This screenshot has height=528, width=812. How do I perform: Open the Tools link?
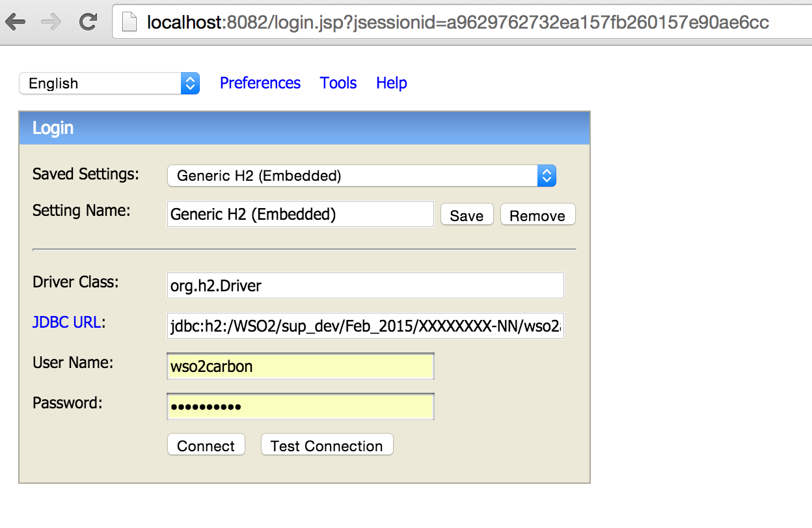click(338, 83)
